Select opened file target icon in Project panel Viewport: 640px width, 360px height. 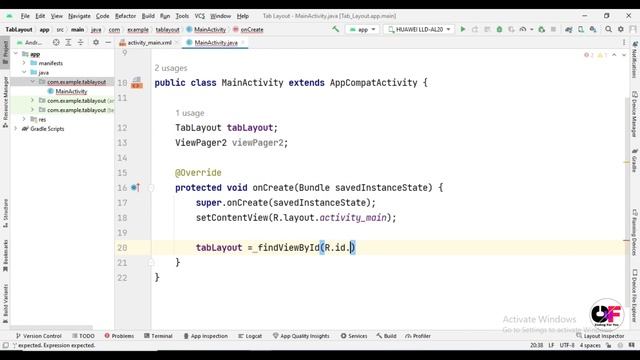coord(56,42)
